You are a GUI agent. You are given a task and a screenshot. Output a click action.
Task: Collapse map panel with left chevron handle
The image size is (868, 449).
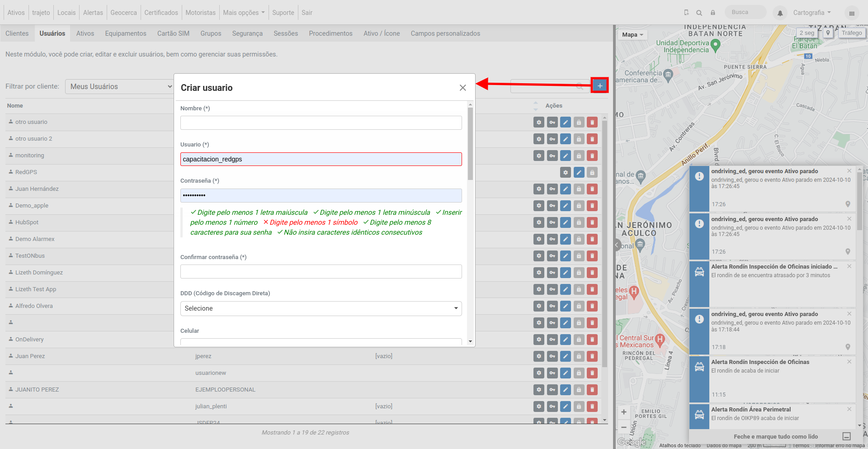click(x=617, y=245)
